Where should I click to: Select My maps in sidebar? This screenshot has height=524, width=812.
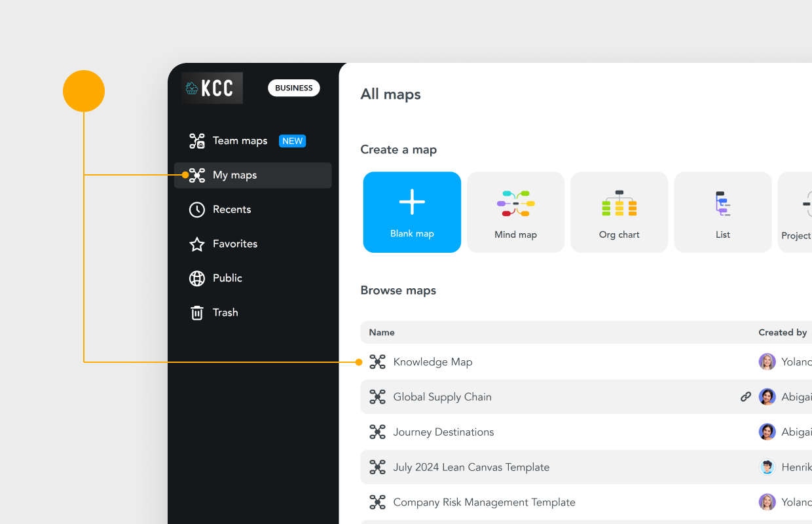253,176
